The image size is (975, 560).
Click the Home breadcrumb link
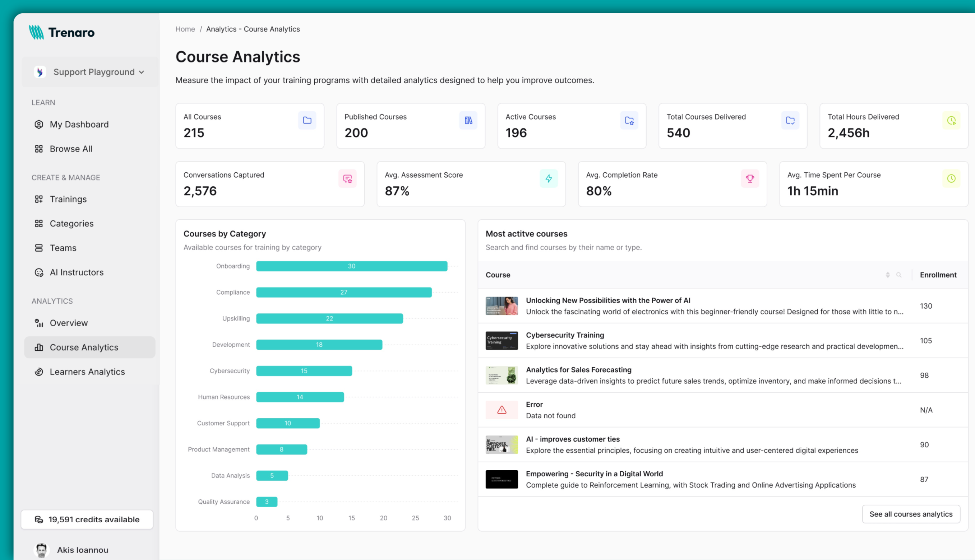pyautogui.click(x=185, y=29)
